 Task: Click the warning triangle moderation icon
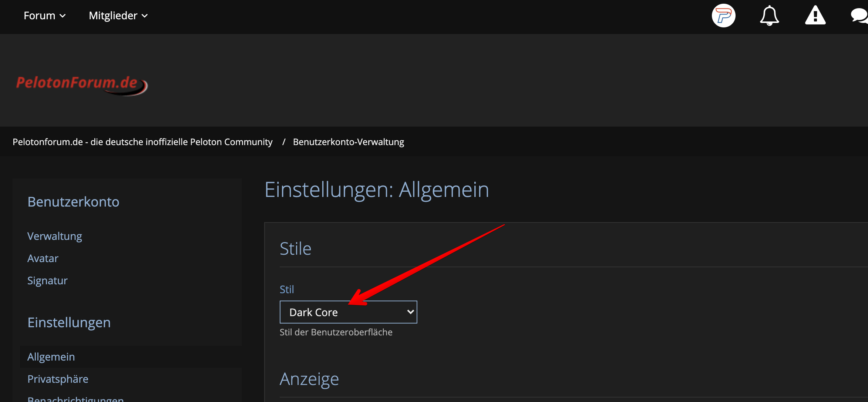click(x=815, y=16)
